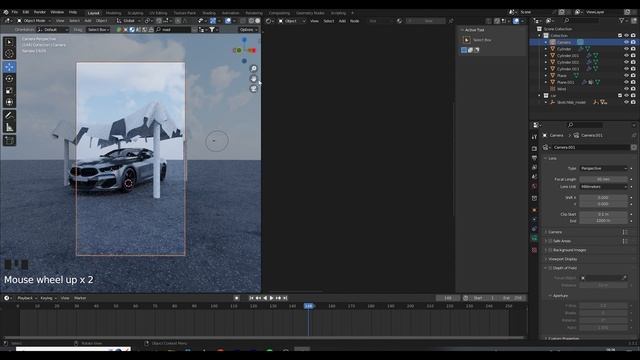Switch to the Modeling workspace tab

tap(113, 13)
